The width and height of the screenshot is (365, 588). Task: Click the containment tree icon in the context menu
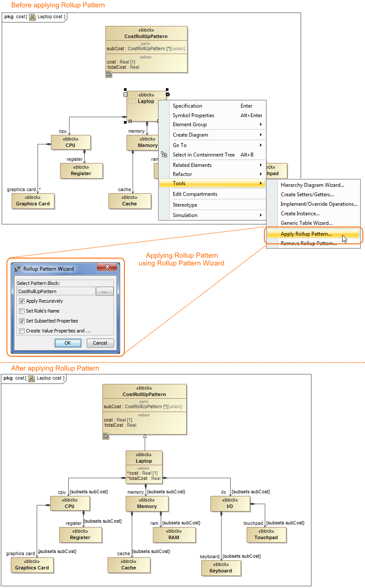164,155
